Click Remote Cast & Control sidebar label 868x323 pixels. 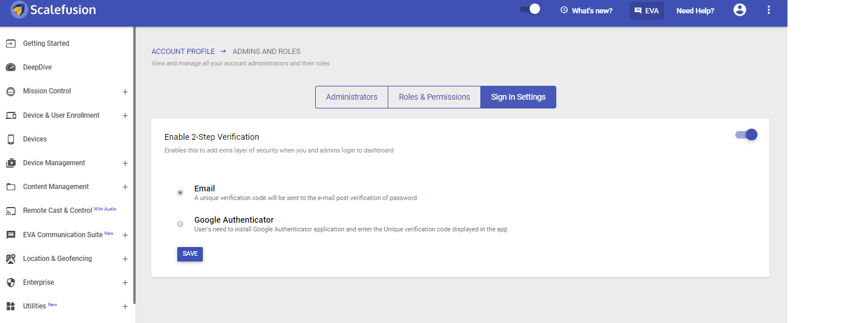click(x=57, y=211)
